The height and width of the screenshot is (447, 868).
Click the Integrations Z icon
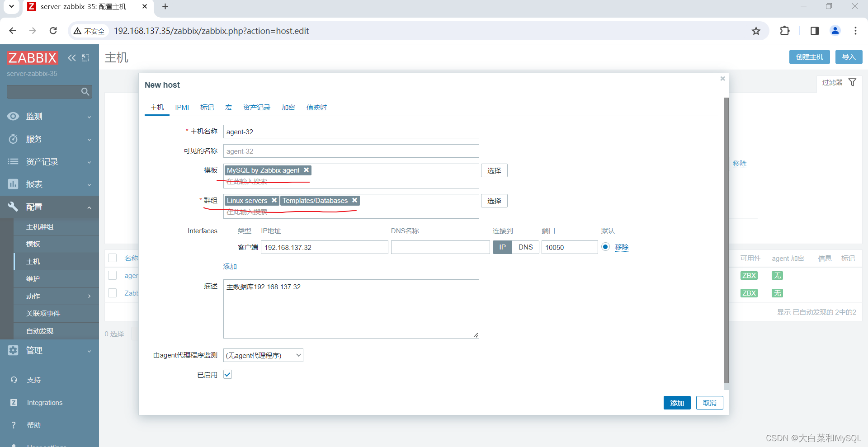(x=14, y=403)
